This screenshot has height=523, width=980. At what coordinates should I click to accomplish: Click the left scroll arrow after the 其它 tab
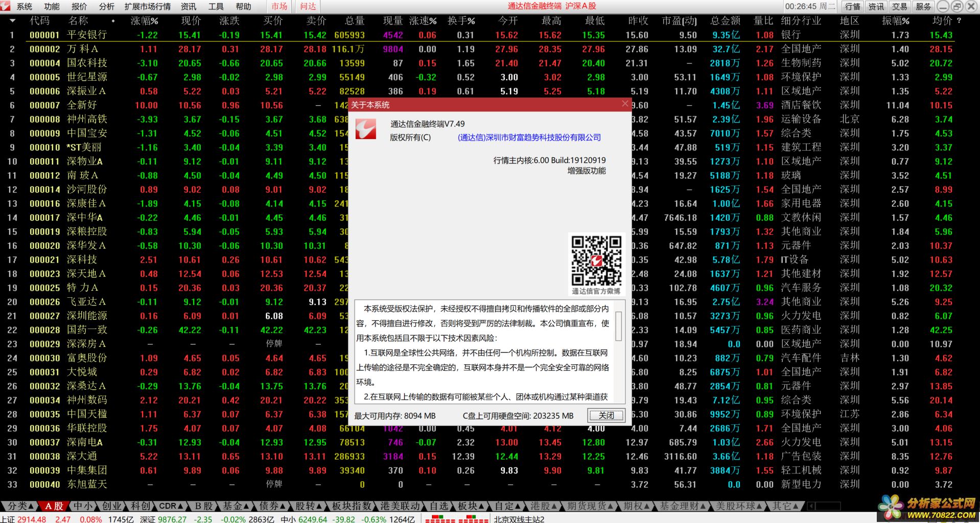(x=810, y=506)
